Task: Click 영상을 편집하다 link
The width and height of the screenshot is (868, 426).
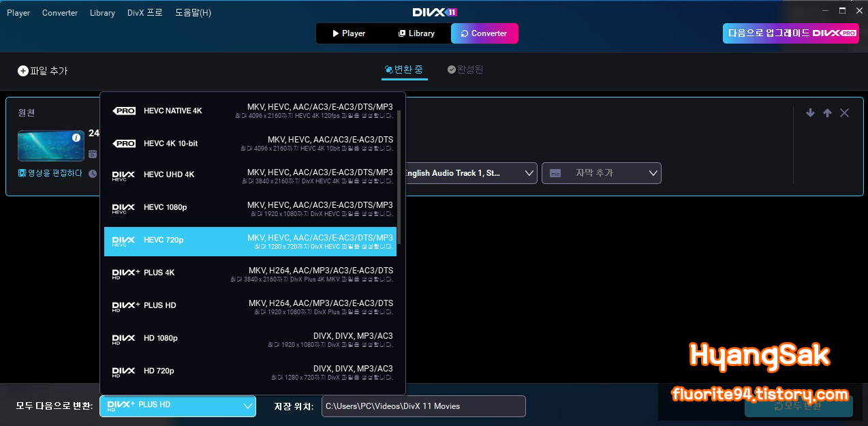Action: tap(50, 173)
